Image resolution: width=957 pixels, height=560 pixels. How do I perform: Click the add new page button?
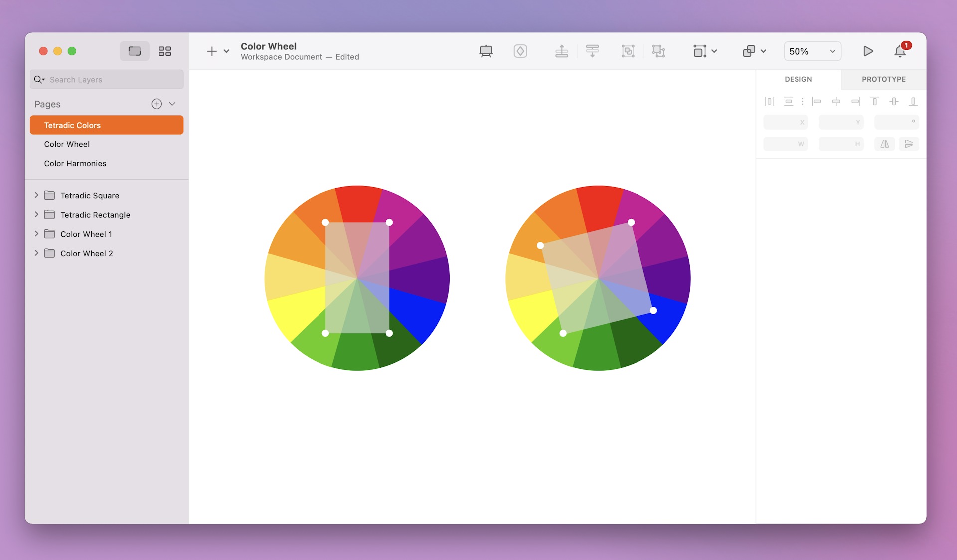tap(156, 103)
